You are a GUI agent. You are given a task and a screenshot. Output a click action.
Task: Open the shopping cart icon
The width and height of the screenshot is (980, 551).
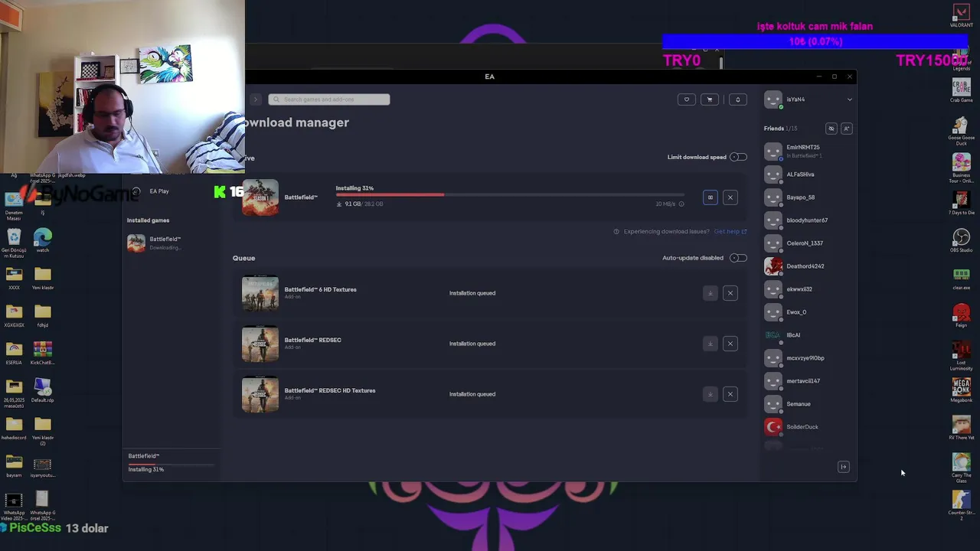coord(710,99)
